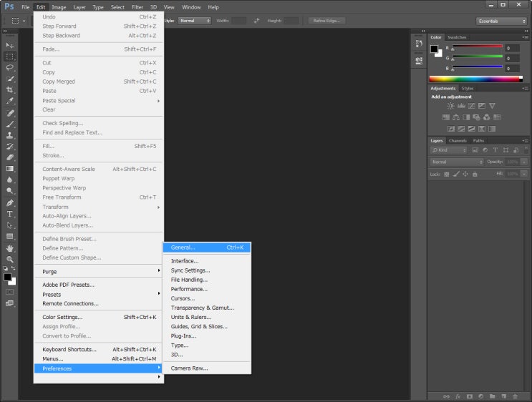This screenshot has height=402, width=532.
Task: Add a Levels adjustment
Action: (461, 106)
